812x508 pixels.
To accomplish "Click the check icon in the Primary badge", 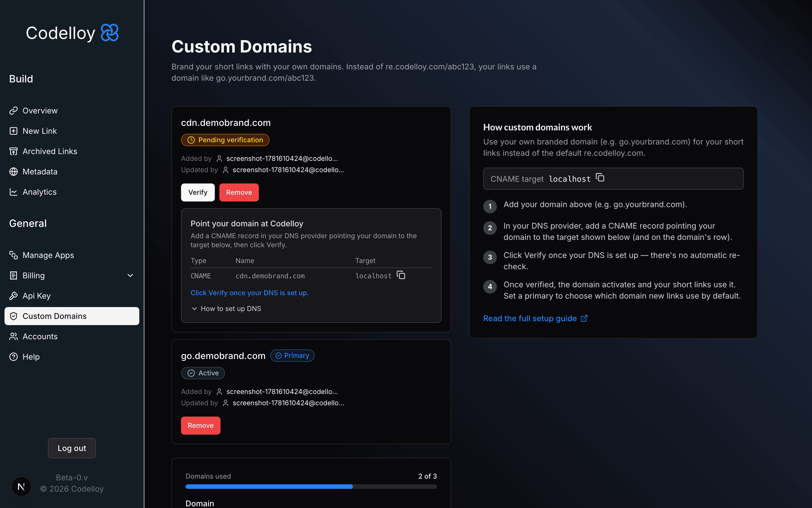I will pyautogui.click(x=279, y=356).
